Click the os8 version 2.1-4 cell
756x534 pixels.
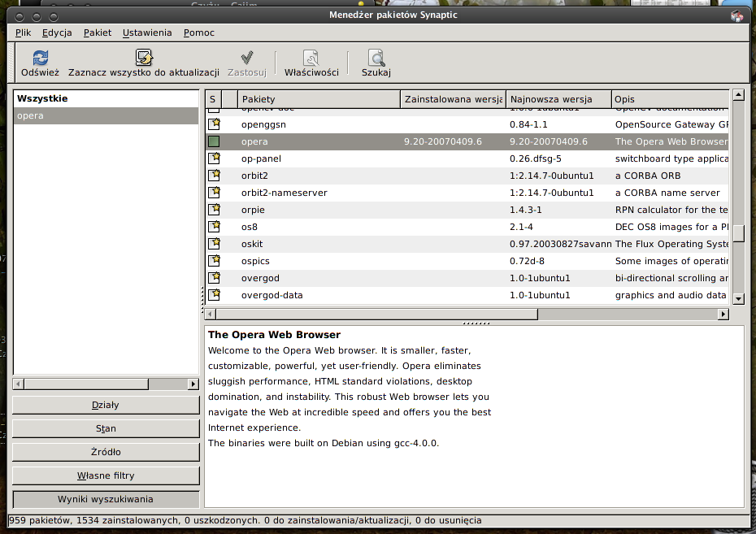point(521,227)
